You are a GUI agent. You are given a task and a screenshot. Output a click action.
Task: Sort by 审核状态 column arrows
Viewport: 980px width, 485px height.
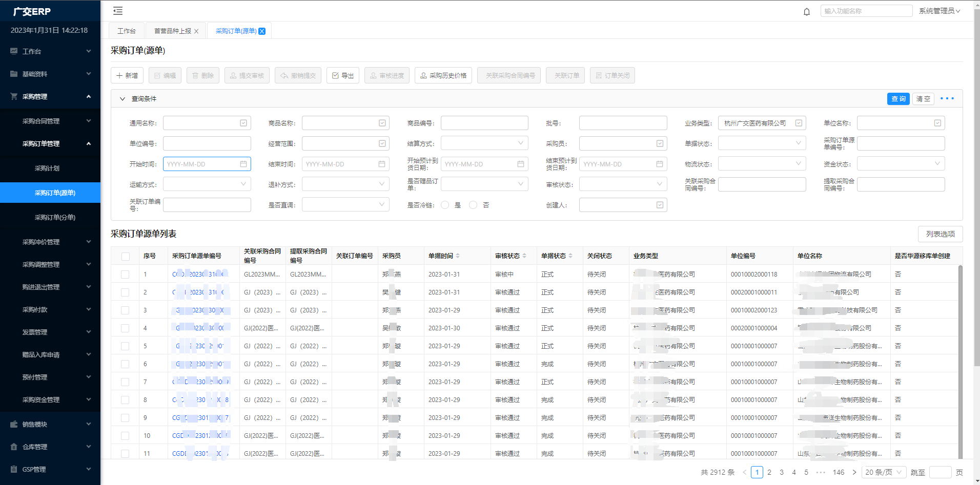point(524,256)
